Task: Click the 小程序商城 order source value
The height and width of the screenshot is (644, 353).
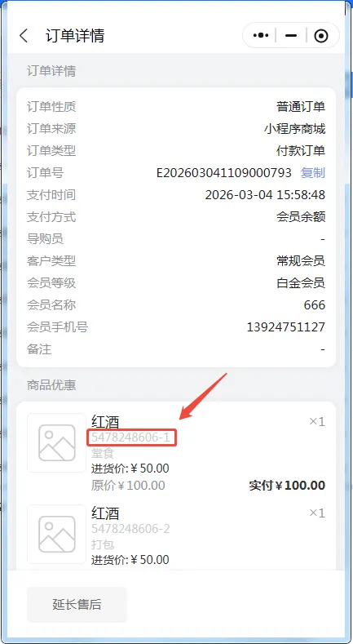Action: pyautogui.click(x=295, y=129)
